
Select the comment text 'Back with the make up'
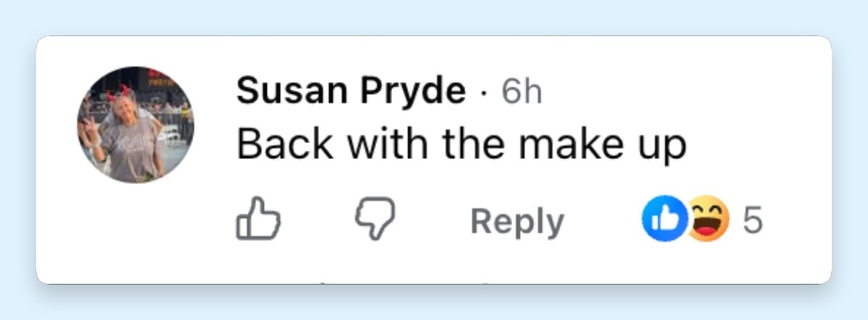461,145
